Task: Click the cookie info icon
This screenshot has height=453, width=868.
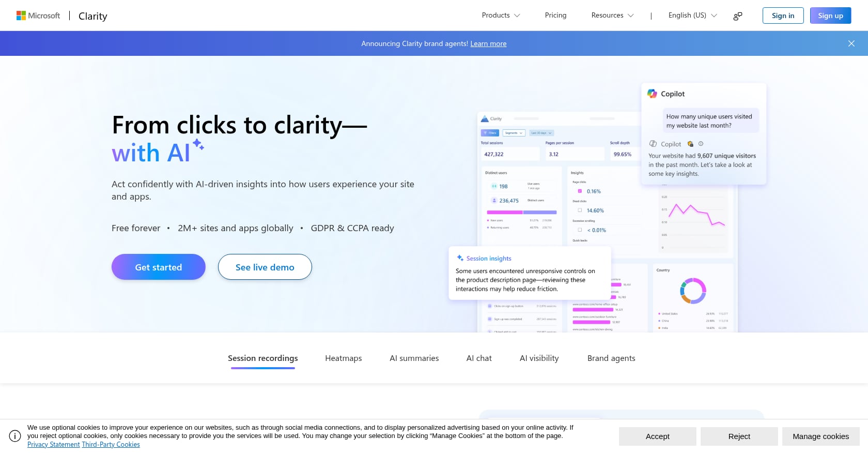Action: 15,436
